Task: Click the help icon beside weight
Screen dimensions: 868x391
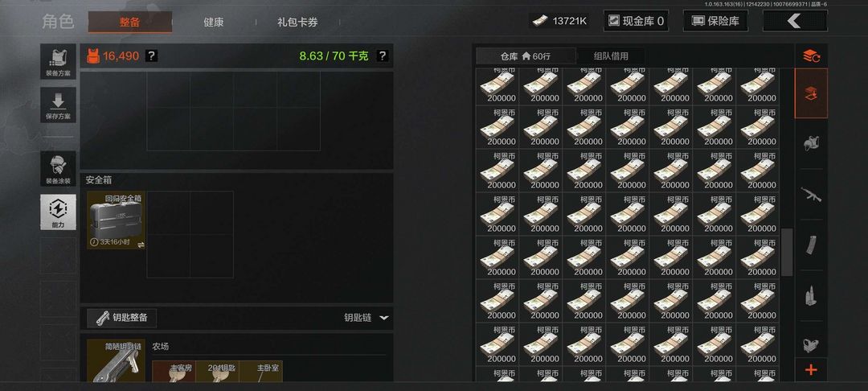Action: (382, 56)
